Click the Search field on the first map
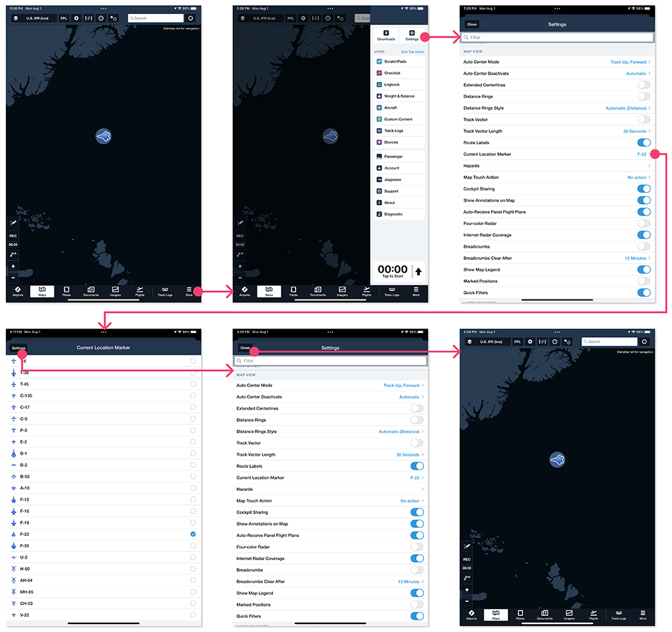The width and height of the screenshot is (672, 632). click(156, 18)
